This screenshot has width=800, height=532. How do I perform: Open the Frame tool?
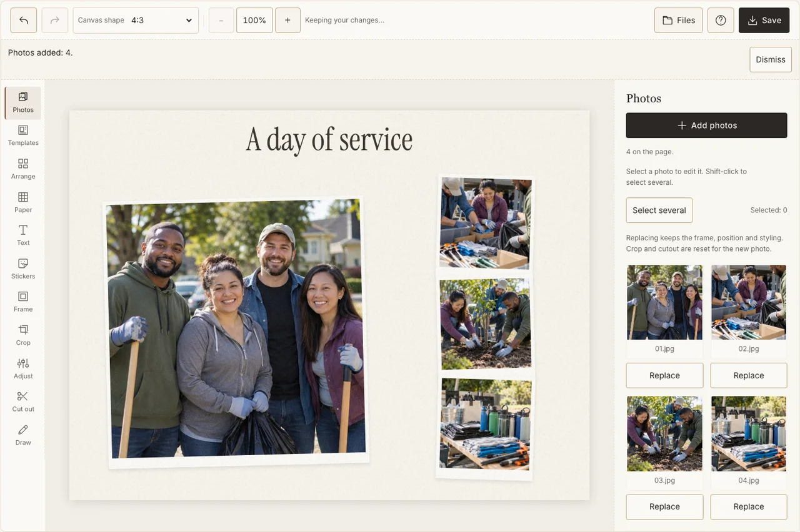(23, 302)
